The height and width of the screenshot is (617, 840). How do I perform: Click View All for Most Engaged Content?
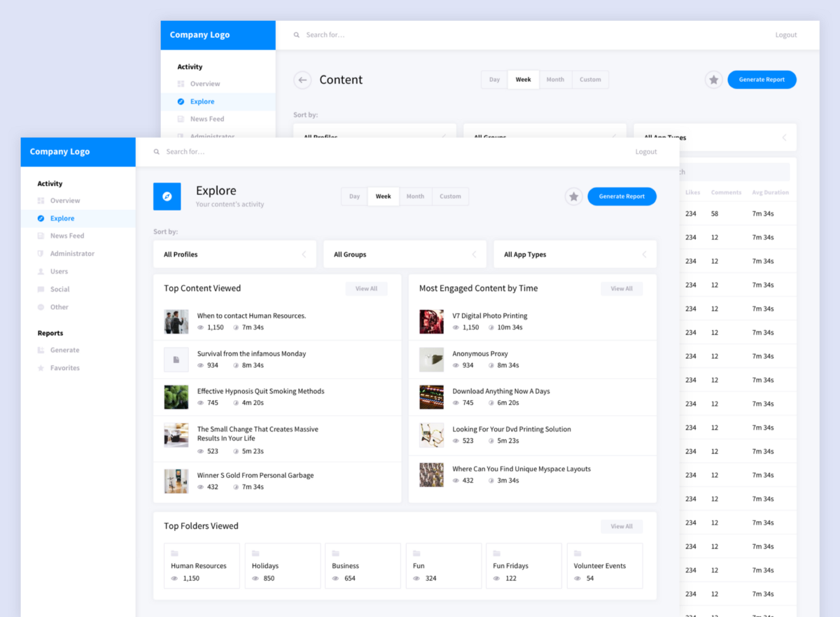point(622,289)
